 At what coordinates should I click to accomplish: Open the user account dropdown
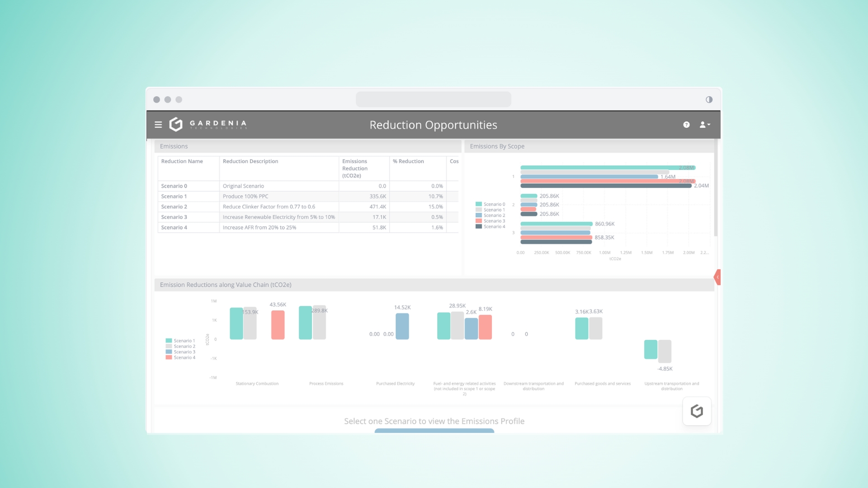(x=705, y=125)
